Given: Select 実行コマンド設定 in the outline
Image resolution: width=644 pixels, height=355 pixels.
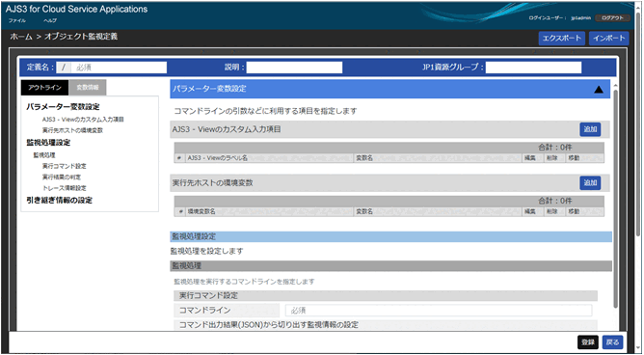Looking at the screenshot, I should click(x=64, y=166).
